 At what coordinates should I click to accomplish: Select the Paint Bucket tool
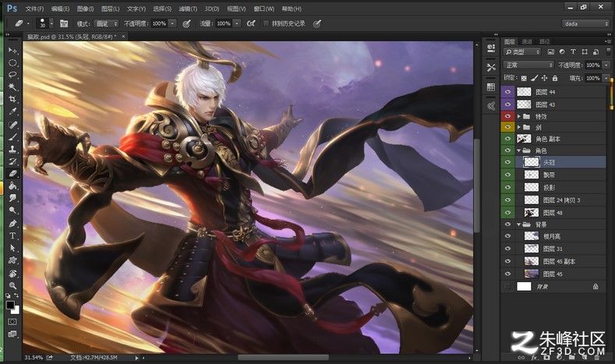[x=12, y=186]
